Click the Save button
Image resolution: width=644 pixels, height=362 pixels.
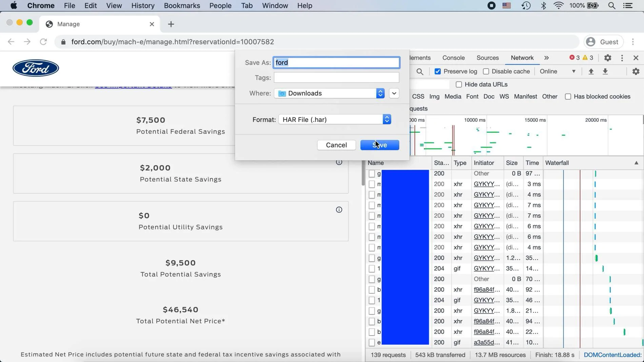pos(380,145)
